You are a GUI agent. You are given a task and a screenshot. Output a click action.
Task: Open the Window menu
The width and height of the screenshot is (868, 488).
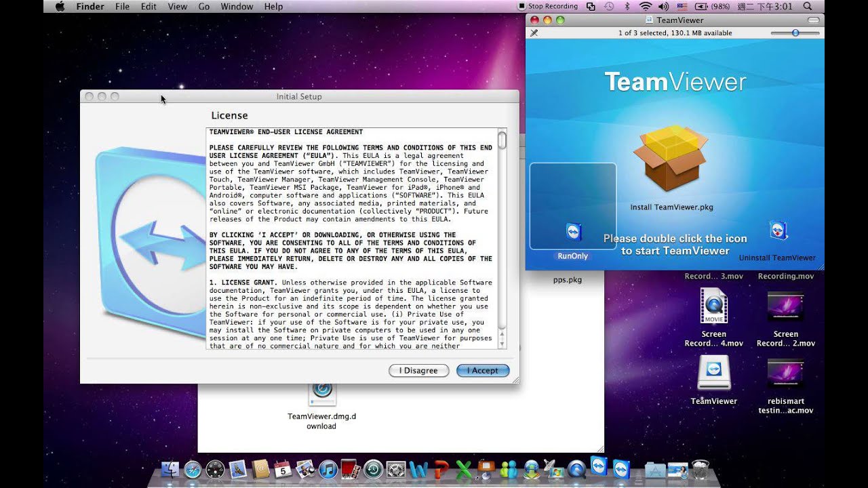pyautogui.click(x=237, y=7)
